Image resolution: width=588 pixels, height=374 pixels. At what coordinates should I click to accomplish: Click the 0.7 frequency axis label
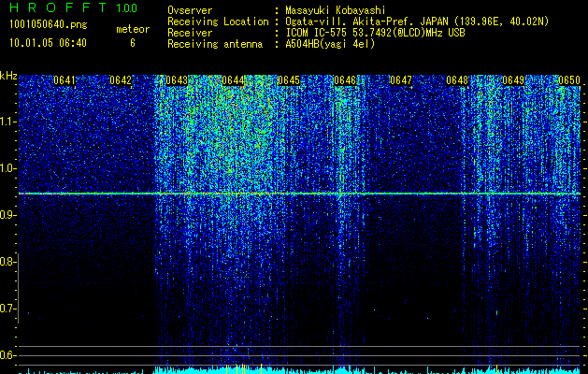7,309
